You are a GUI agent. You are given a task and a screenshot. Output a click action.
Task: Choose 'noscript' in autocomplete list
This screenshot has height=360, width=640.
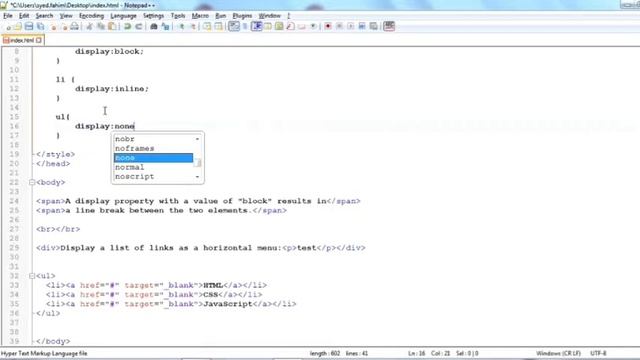[153, 177]
